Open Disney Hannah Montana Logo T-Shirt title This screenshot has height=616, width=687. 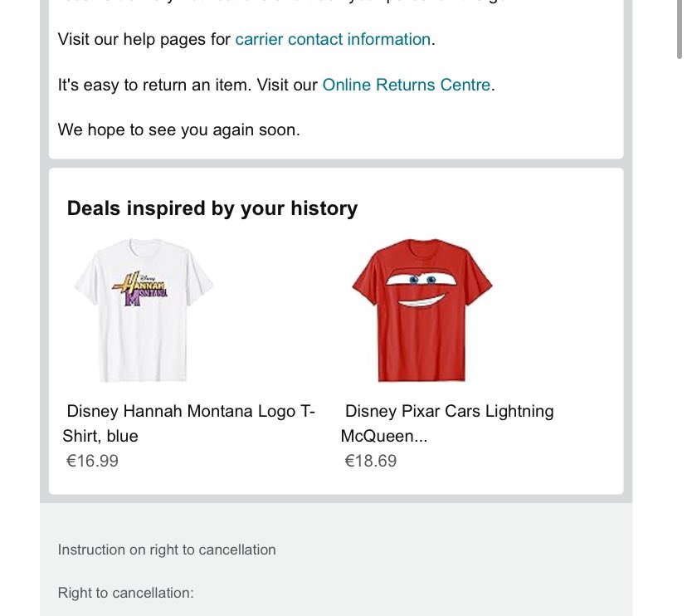(x=189, y=423)
